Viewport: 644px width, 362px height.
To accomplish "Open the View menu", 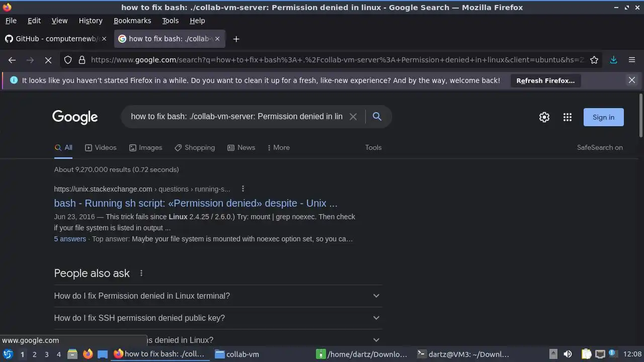I will (59, 21).
